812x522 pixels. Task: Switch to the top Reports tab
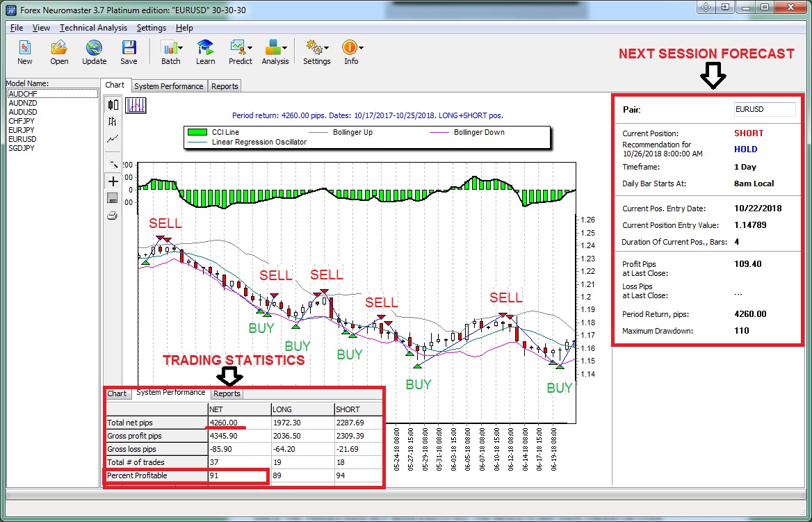click(225, 86)
